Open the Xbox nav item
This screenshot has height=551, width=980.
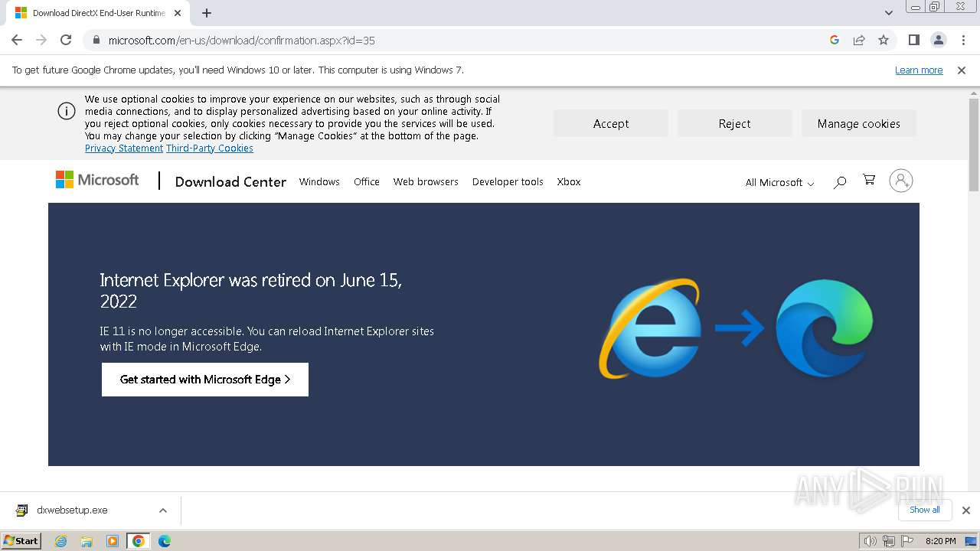(x=569, y=181)
